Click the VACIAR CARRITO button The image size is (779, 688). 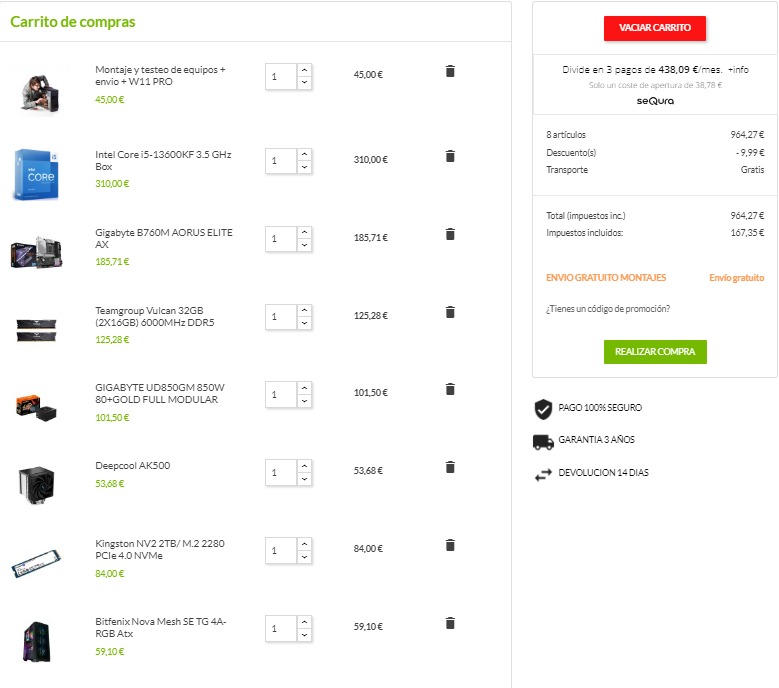[655, 28]
